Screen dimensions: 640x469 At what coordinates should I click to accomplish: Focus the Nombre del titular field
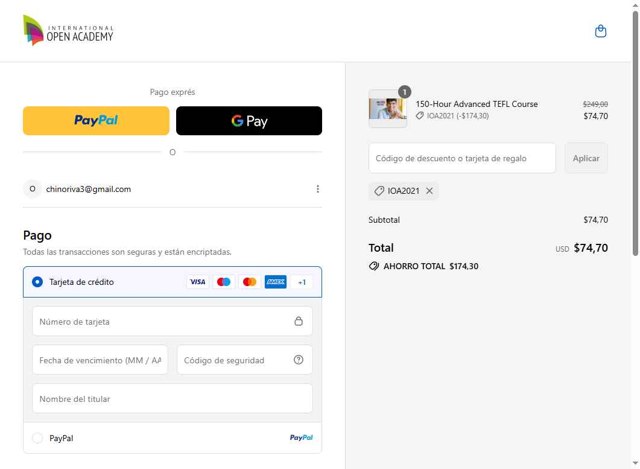click(172, 398)
